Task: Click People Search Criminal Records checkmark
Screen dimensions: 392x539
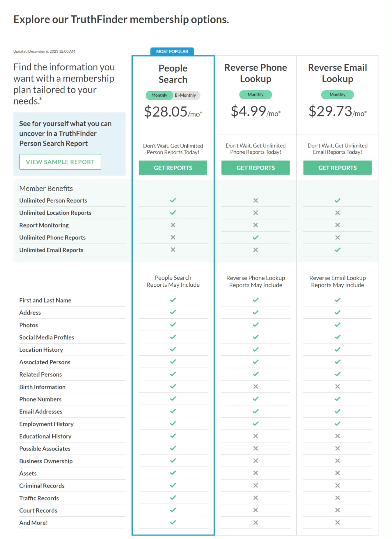Action: click(x=173, y=485)
